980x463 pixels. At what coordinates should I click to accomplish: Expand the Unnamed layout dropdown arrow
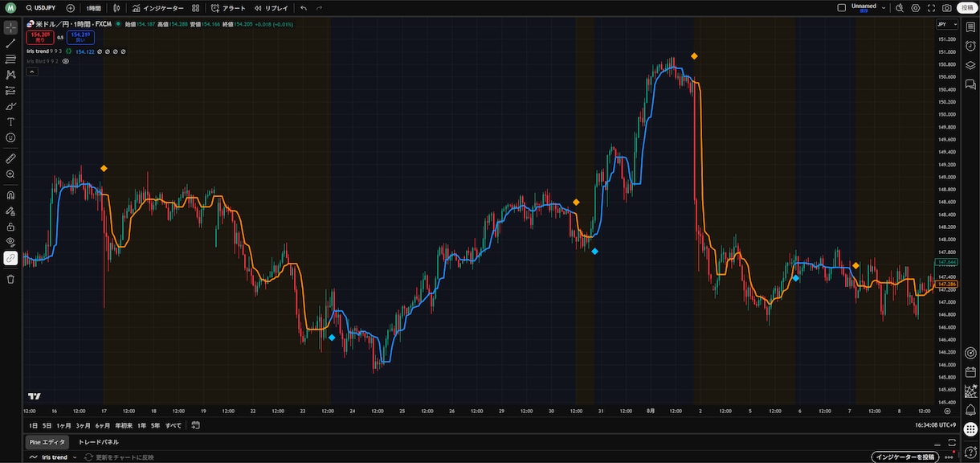tap(884, 8)
